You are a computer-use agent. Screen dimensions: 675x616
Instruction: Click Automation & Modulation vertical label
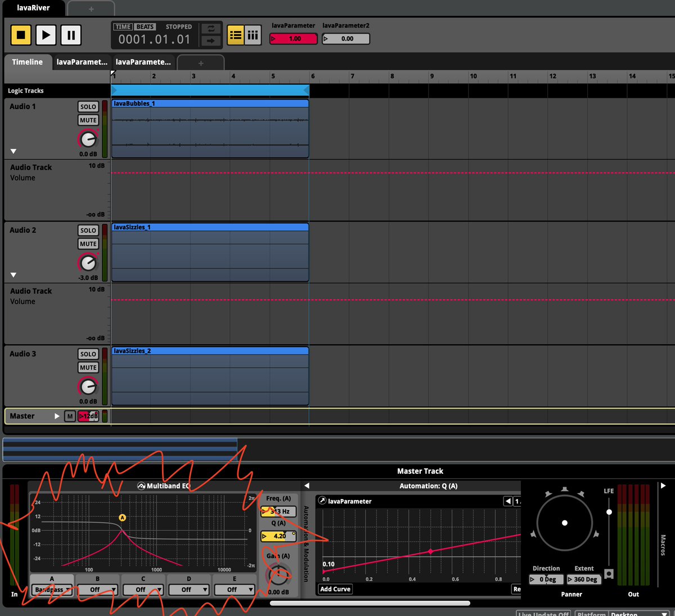pos(306,543)
